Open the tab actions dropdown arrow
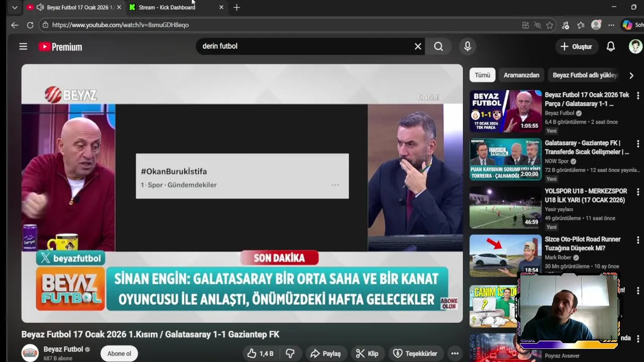 (15, 8)
